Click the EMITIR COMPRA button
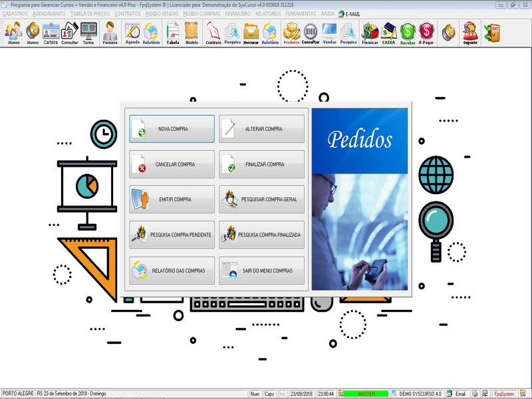Image resolution: width=532 pixels, height=399 pixels. pos(172,199)
